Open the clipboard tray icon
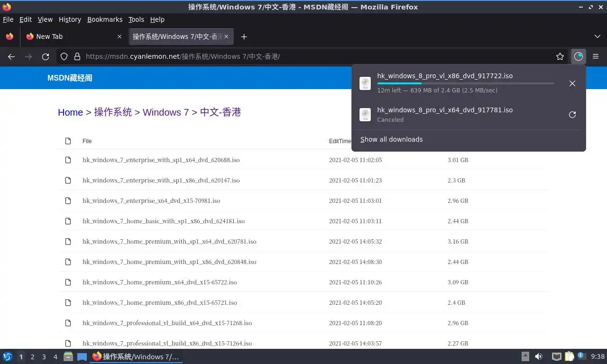The width and height of the screenshot is (607, 364). click(569, 356)
